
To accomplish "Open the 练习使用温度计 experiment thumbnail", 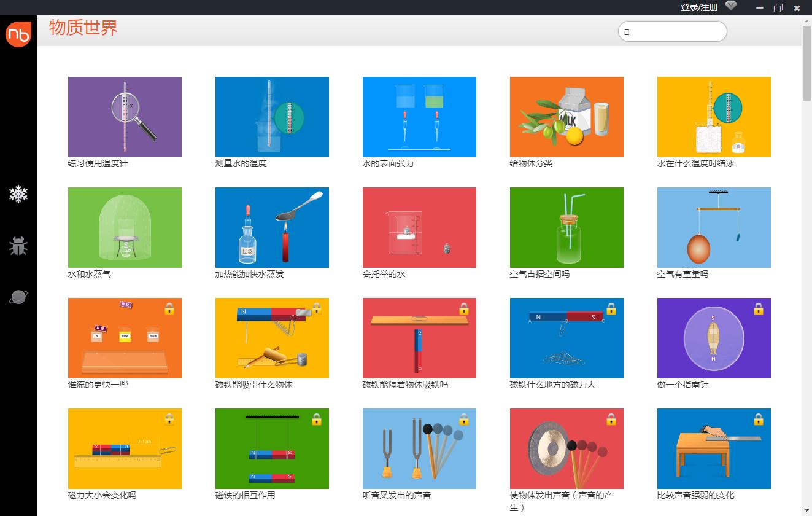I will pos(125,117).
